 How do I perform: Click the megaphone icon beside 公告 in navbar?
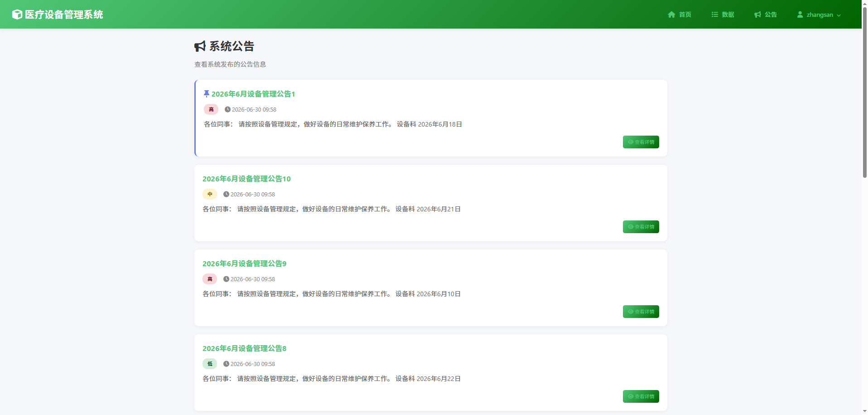(x=757, y=15)
